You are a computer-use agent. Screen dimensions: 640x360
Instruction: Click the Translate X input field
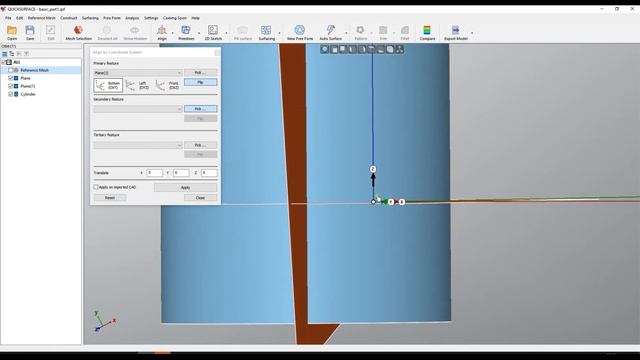tap(154, 173)
